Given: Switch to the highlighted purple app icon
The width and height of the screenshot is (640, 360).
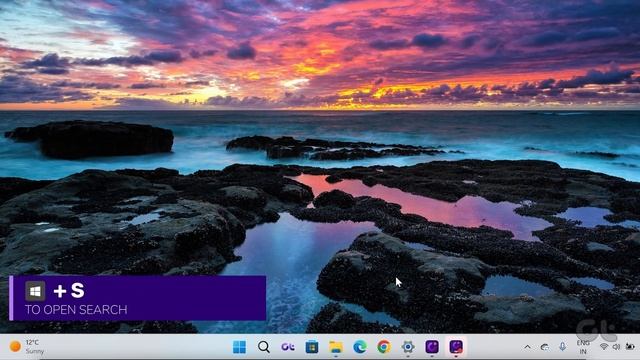Looking at the screenshot, I should pos(456,347).
